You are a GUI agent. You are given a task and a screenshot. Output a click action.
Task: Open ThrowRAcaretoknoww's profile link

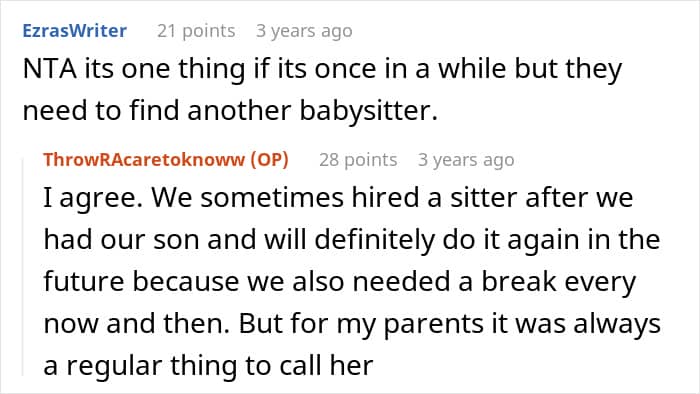point(144,159)
